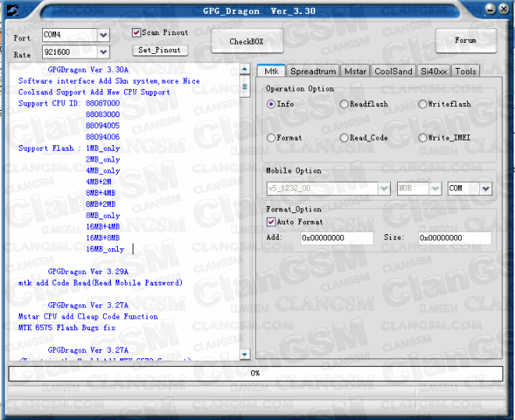Click the Add address input field
Screen dimensions: 515x420
point(337,238)
